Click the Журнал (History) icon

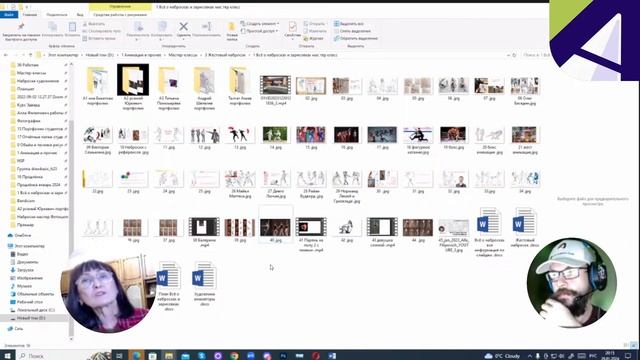click(x=313, y=38)
